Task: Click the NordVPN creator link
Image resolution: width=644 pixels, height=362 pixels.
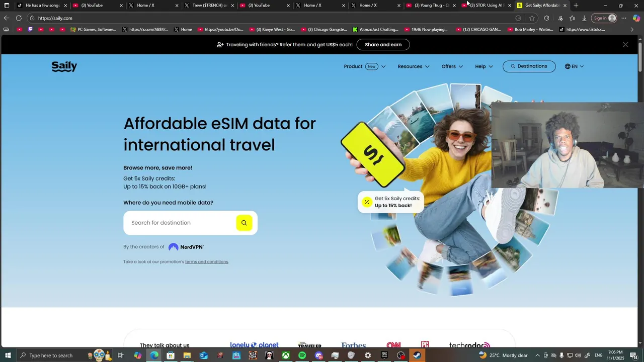Action: 186,247
